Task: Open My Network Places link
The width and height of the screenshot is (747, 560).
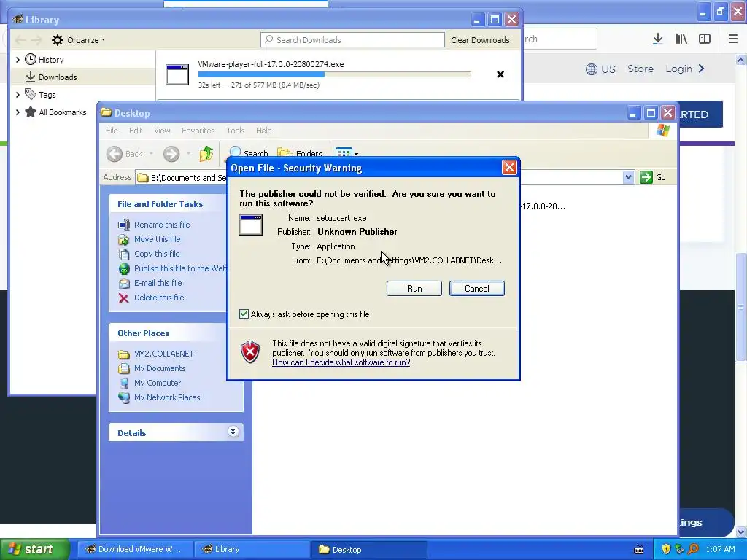Action: [x=167, y=397]
